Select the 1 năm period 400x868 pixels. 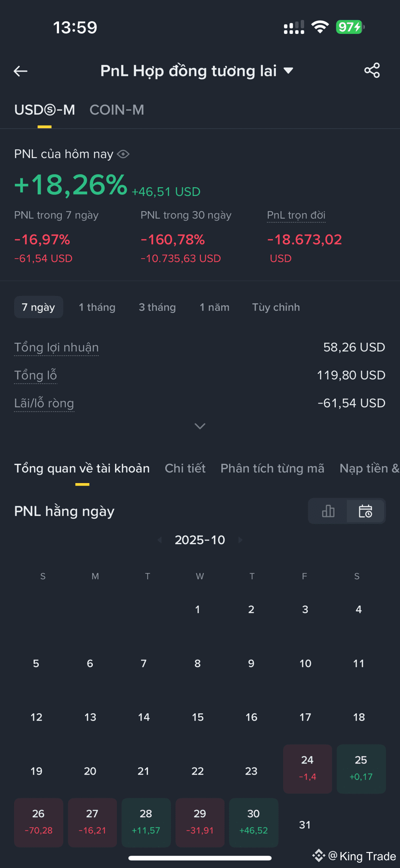(214, 307)
